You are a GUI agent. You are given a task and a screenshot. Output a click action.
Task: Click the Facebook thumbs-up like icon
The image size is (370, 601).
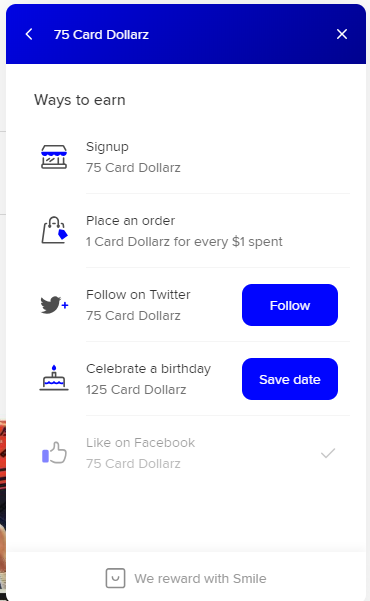(54, 453)
